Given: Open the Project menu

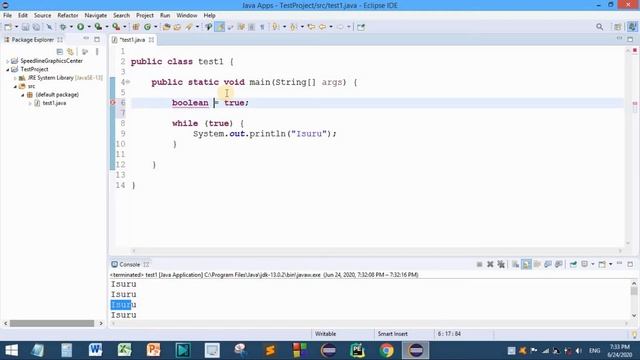Looking at the screenshot, I should coord(145,15).
